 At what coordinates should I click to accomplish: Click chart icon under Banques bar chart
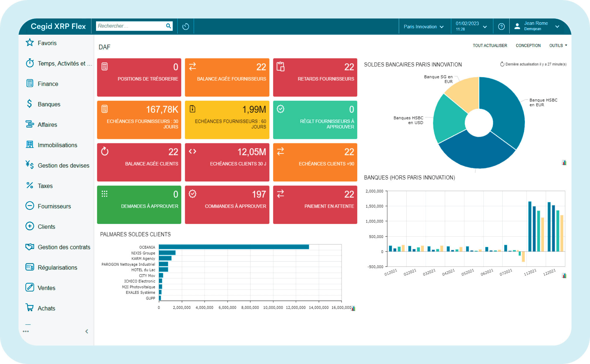click(564, 276)
